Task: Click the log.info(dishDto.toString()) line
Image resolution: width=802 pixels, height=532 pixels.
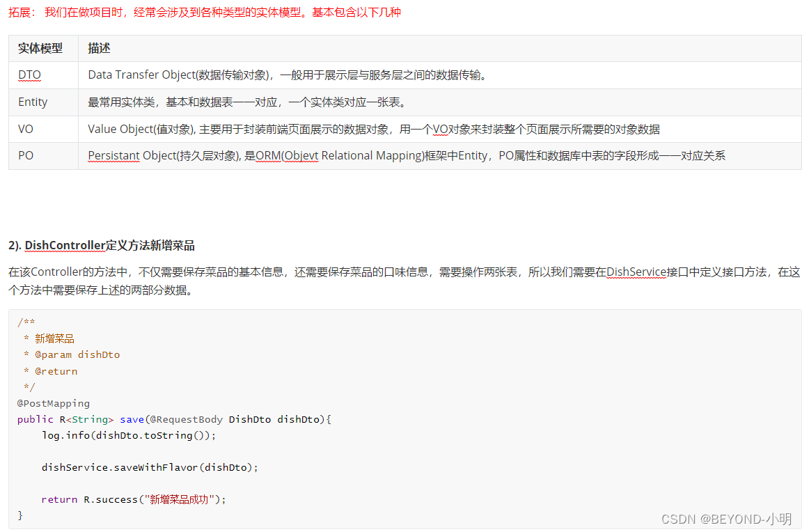Action: pos(129,435)
